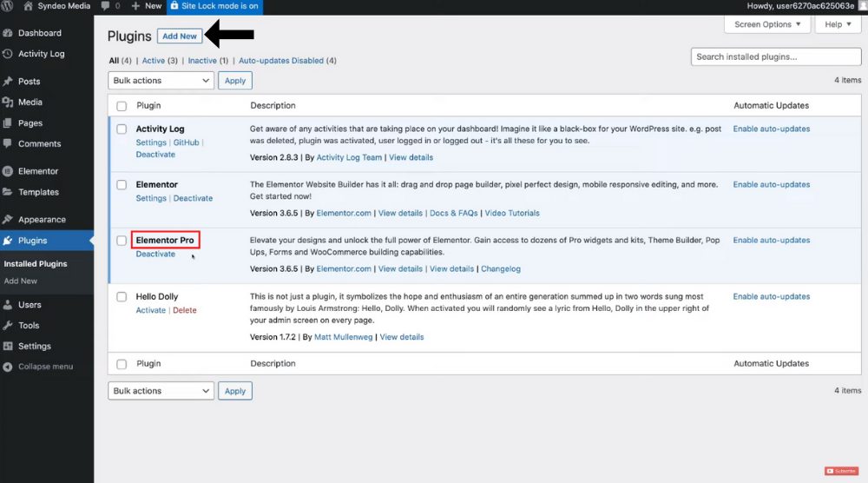The image size is (868, 483).
Task: Click the WordPress logo icon
Action: click(7, 6)
